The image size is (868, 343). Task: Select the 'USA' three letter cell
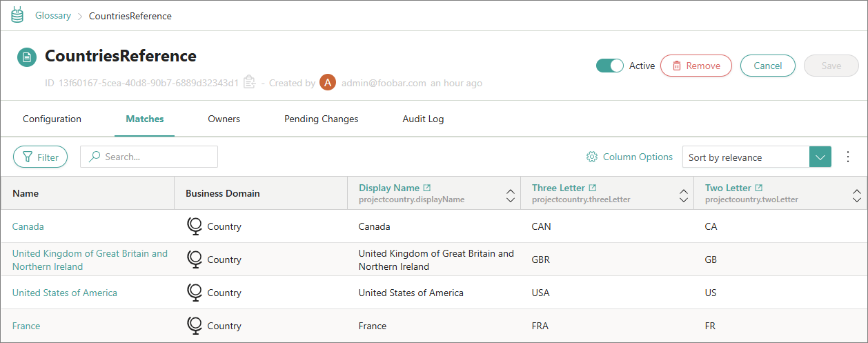(541, 293)
